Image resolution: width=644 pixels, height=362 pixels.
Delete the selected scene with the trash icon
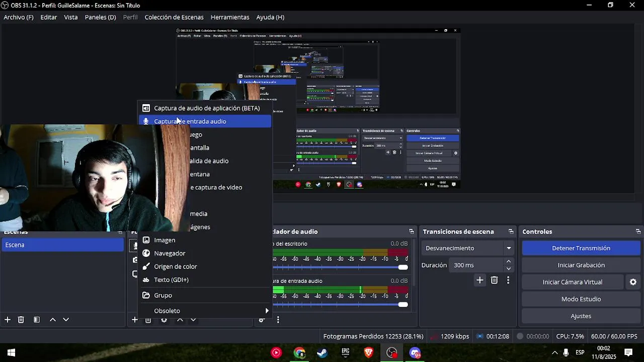[21, 320]
